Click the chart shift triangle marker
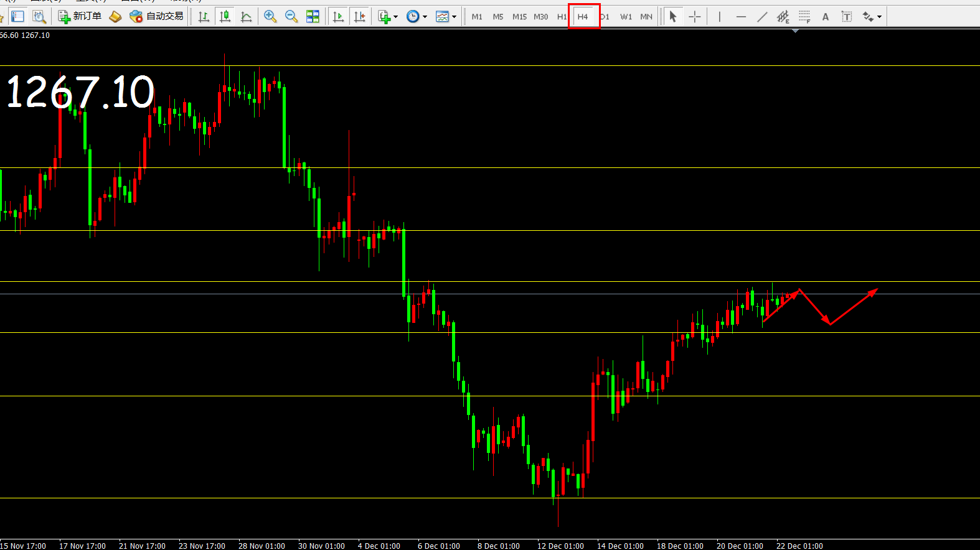The height and width of the screenshot is (550, 980). [795, 30]
